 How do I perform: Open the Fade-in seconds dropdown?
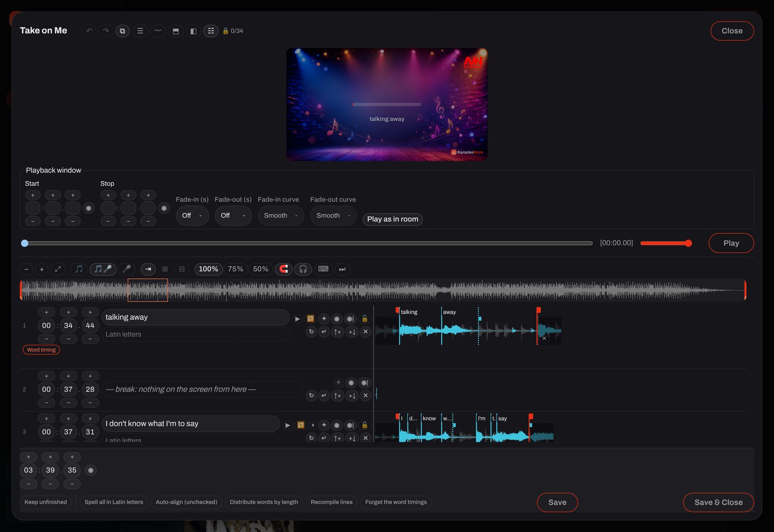tap(192, 216)
